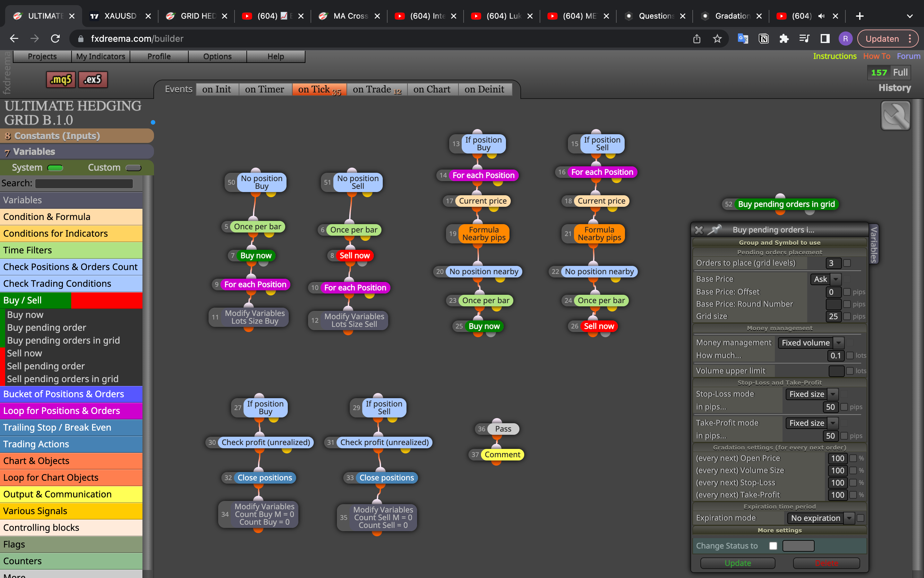Screen dimensions: 924x578
Task: Select block 32 Close positions
Action: [265, 477]
